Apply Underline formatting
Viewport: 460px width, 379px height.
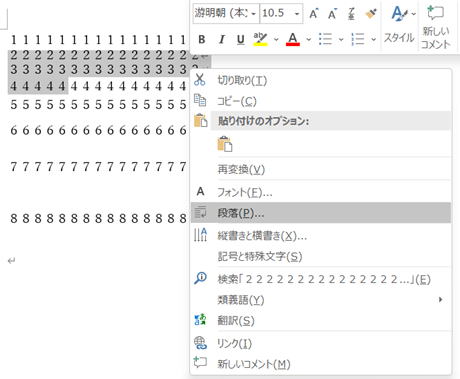(240, 40)
